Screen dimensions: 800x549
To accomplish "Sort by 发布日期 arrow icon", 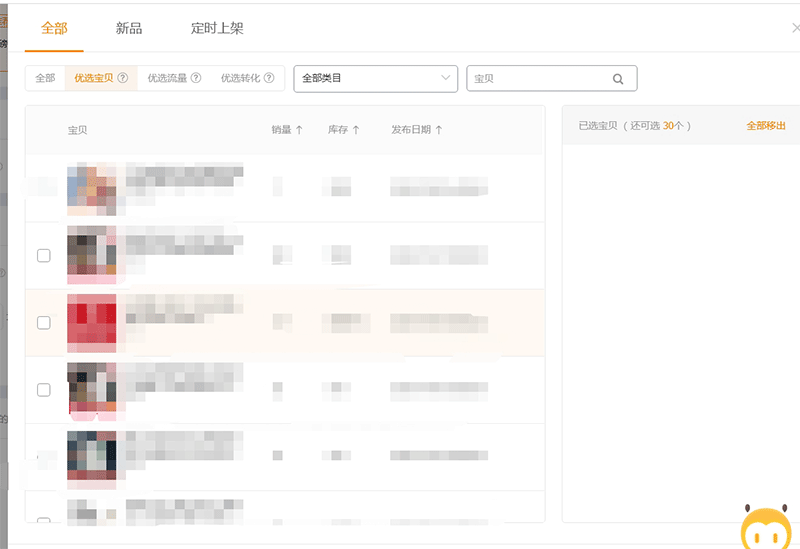I will pyautogui.click(x=439, y=130).
